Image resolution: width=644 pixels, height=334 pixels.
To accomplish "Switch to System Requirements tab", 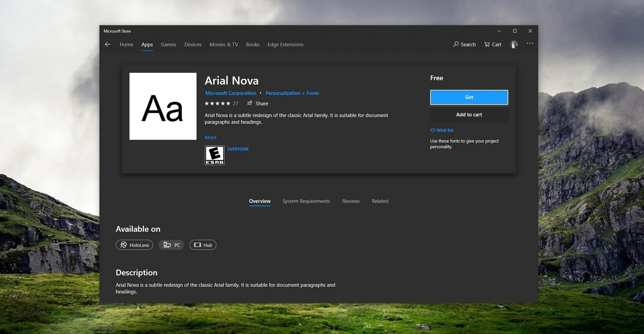I will (306, 201).
